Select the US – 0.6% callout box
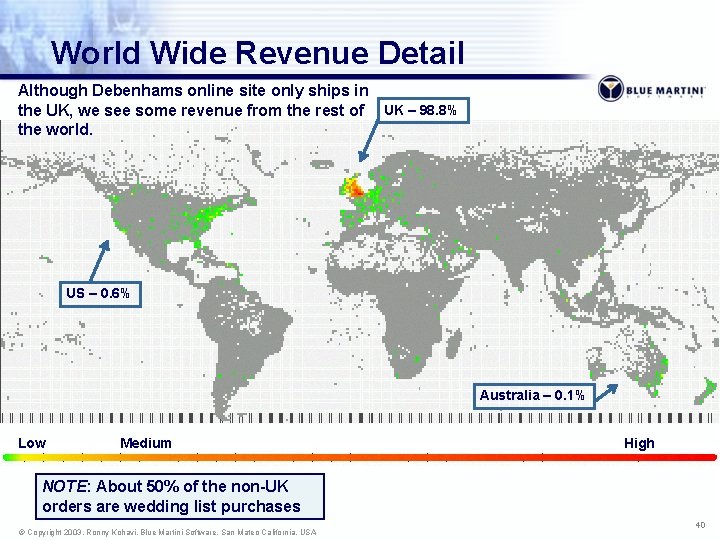The image size is (720, 540). tap(100, 295)
